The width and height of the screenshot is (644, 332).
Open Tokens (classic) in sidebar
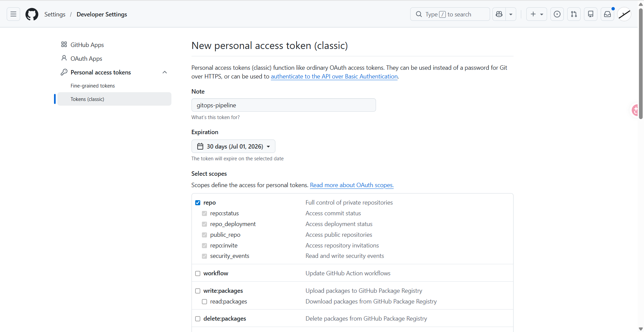point(114,99)
